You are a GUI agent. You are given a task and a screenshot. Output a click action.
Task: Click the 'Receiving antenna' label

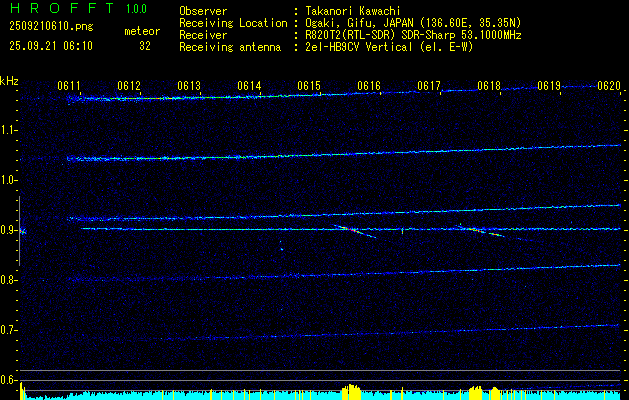click(x=230, y=47)
